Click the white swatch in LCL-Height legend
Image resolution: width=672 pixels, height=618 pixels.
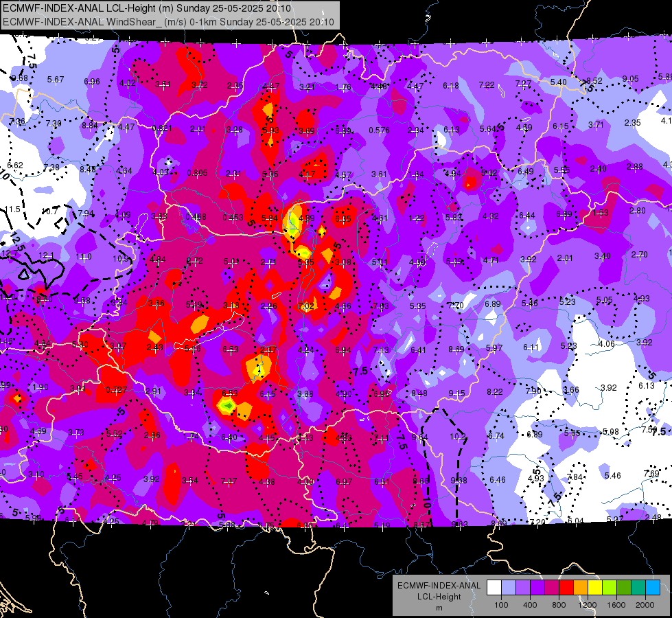click(494, 588)
